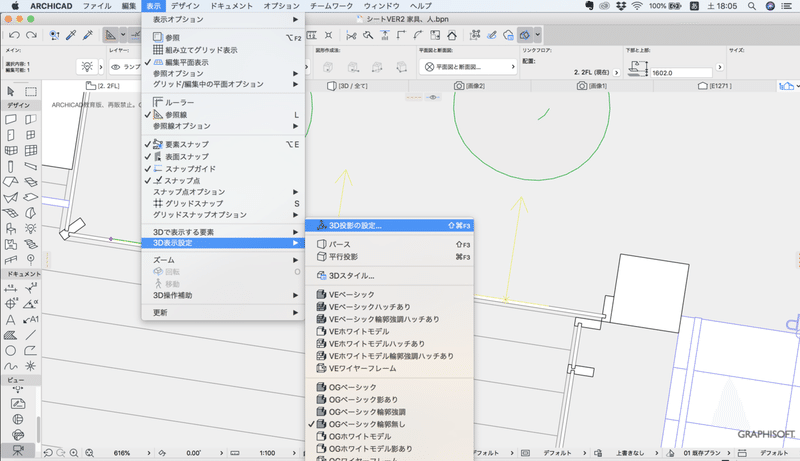Toggle スナップガイド option
This screenshot has height=461, width=800.
tap(223, 169)
